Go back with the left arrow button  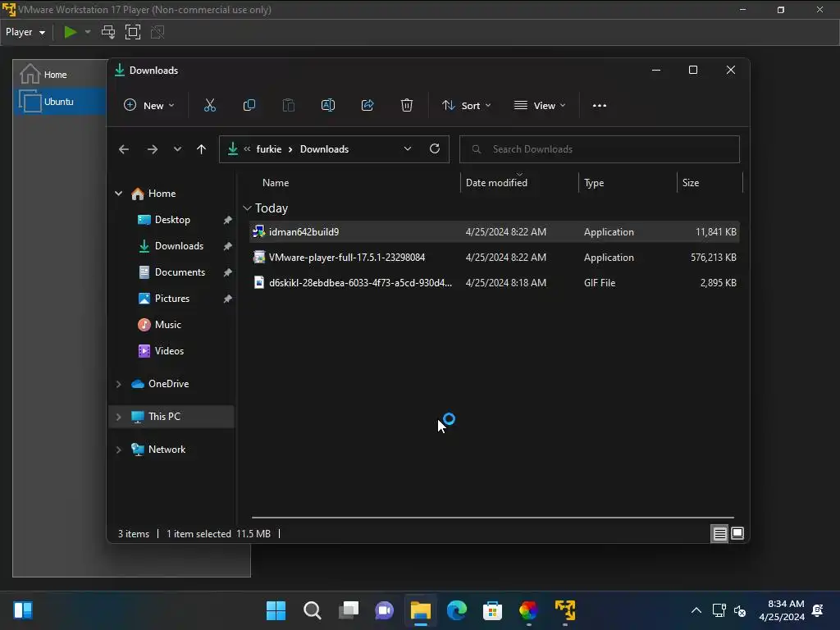pos(124,149)
